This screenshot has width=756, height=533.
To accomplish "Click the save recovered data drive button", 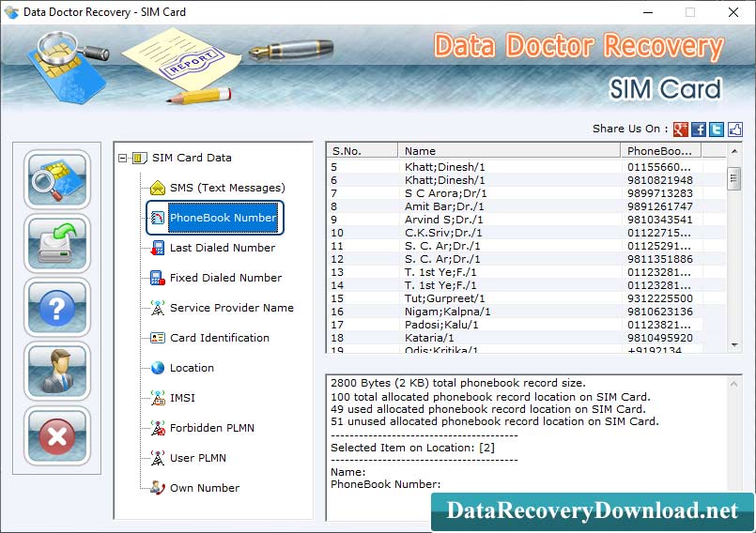I will 57,243.
